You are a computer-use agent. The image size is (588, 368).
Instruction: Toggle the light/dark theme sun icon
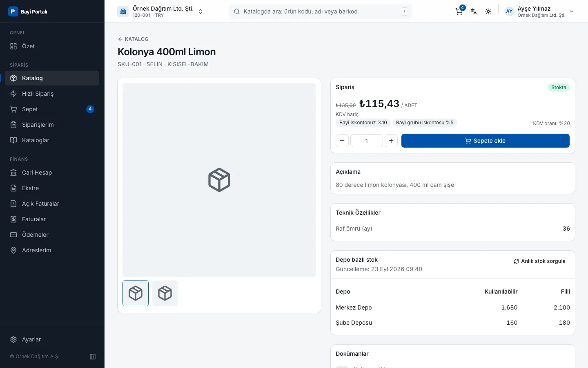click(488, 11)
